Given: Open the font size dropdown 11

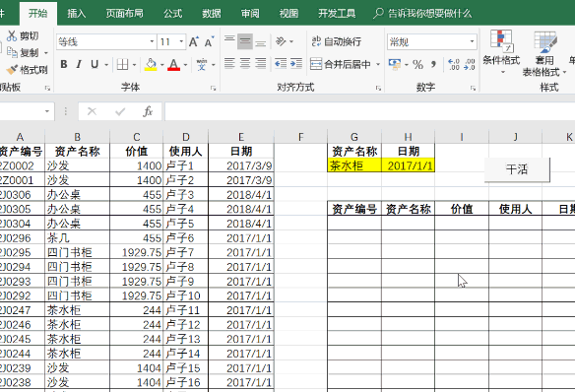Looking at the screenshot, I should tap(181, 41).
